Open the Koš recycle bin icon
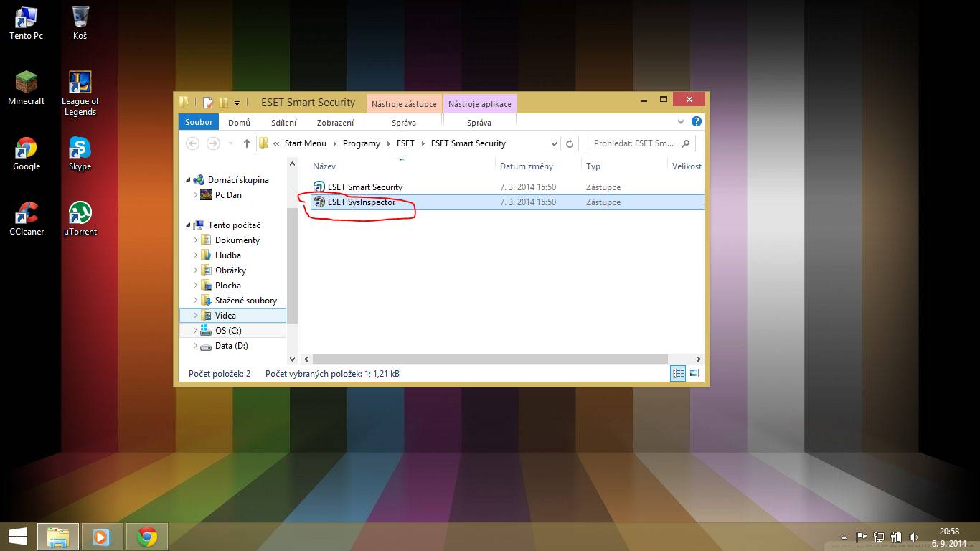The width and height of the screenshot is (980, 551). pos(80,22)
